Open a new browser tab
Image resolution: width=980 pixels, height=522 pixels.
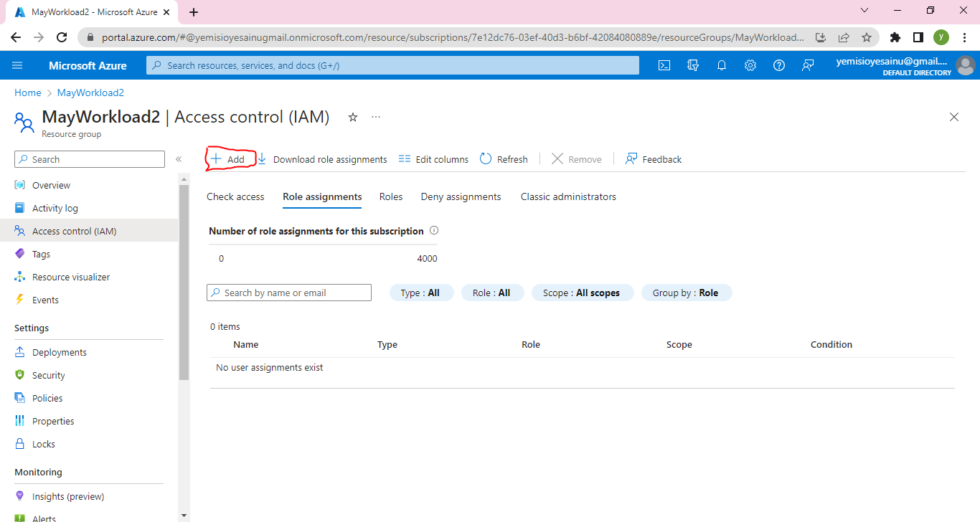pos(194,12)
